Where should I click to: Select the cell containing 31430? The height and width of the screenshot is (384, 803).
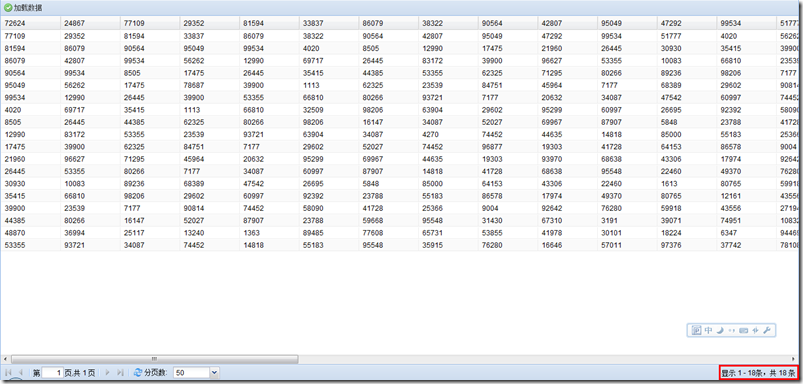508,221
